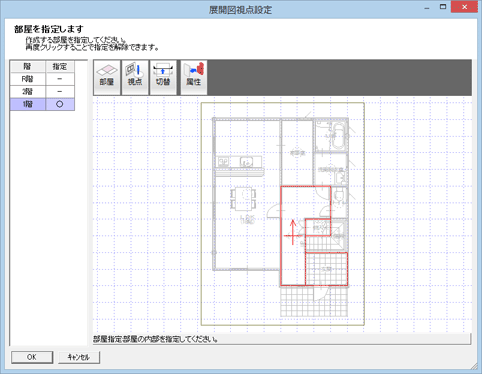The image size is (482, 374).
Task: Click the 切替 switch tool icon
Action: point(163,77)
